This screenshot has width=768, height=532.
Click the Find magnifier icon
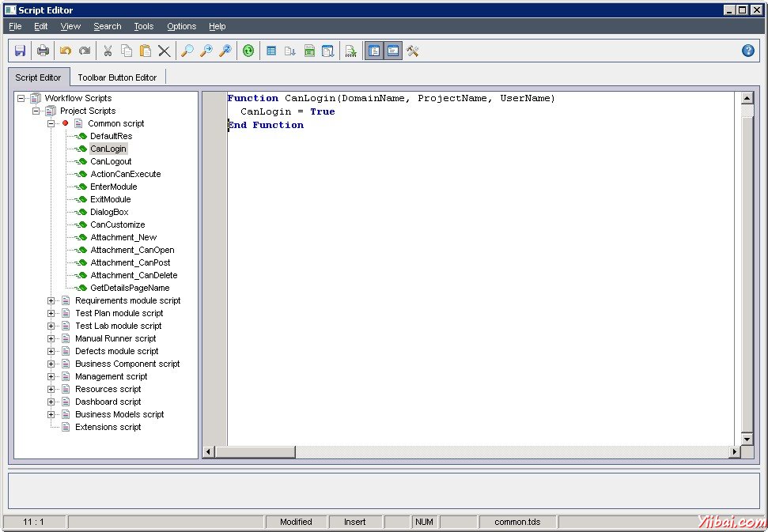(187, 51)
